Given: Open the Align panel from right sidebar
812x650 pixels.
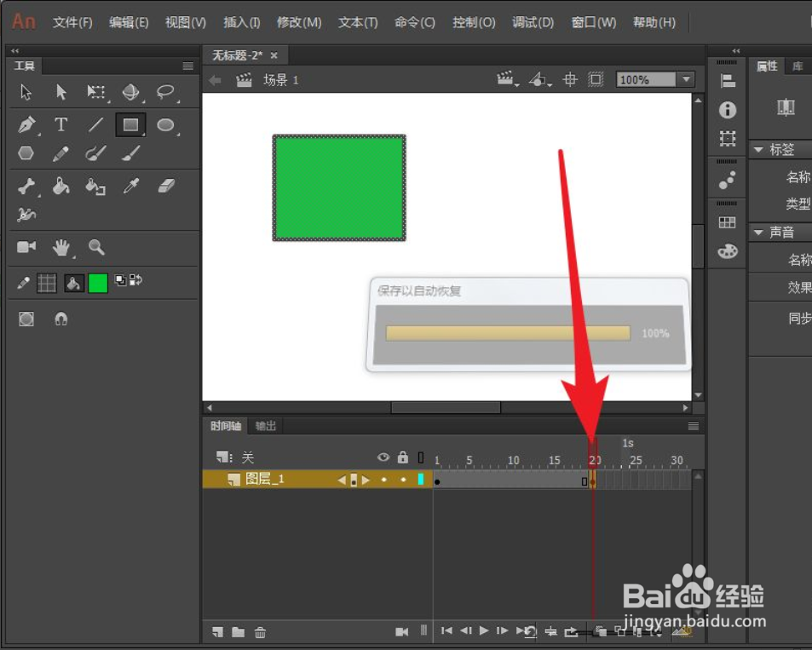Looking at the screenshot, I should coord(727,80).
